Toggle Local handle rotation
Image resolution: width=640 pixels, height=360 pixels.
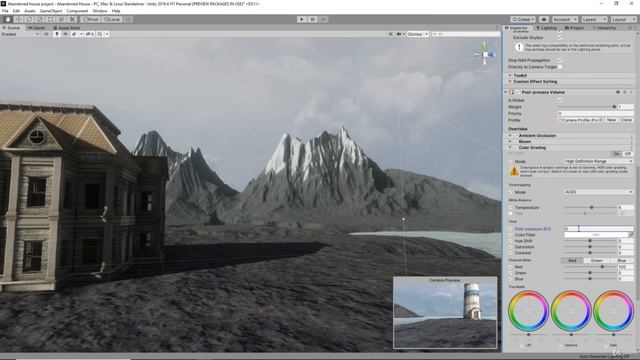tap(111, 19)
